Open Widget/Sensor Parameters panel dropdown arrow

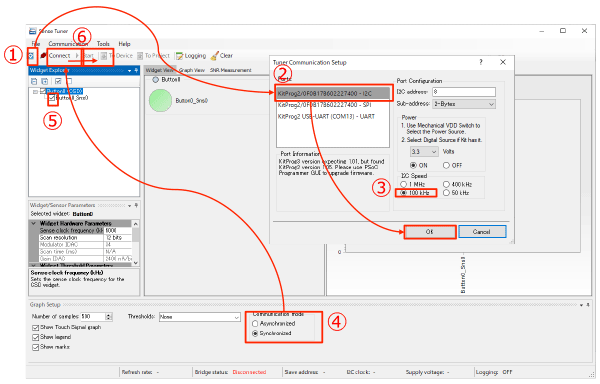tap(129, 205)
